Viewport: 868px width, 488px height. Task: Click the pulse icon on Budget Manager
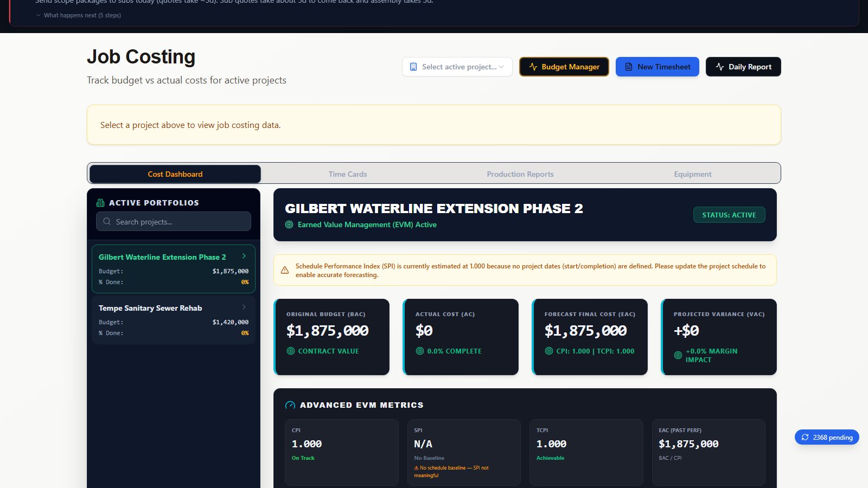[x=533, y=67]
